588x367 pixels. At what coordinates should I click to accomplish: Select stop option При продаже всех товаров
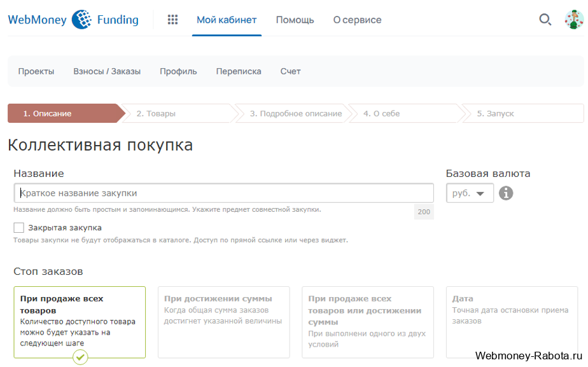(80, 322)
